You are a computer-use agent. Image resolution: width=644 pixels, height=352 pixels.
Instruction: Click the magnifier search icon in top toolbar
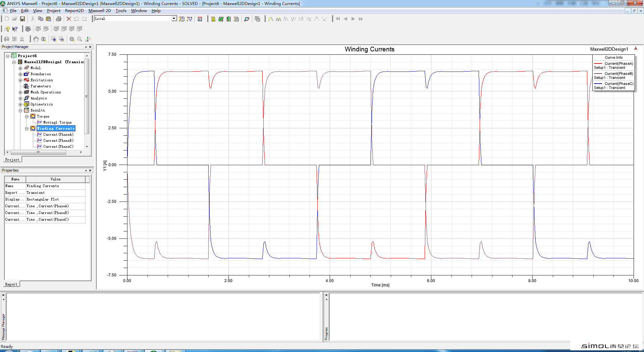tap(247, 19)
